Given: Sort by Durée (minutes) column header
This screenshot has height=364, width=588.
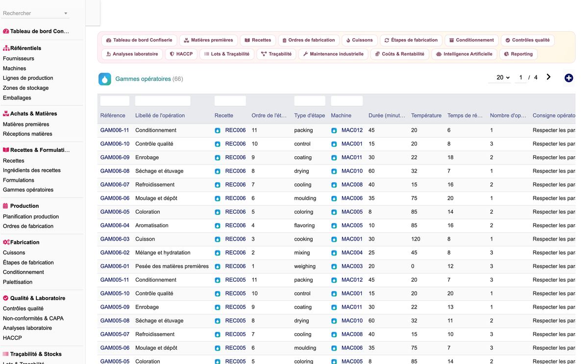Looking at the screenshot, I should [x=387, y=116].
